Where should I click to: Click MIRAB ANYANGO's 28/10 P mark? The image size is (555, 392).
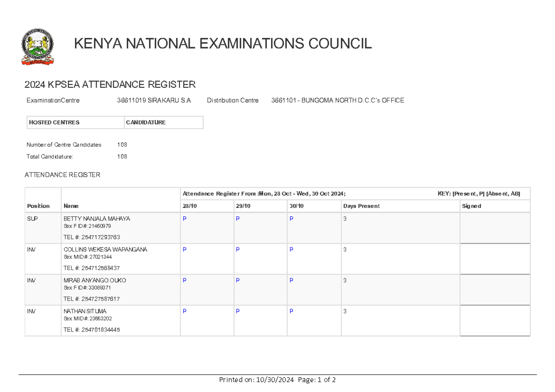click(x=185, y=280)
